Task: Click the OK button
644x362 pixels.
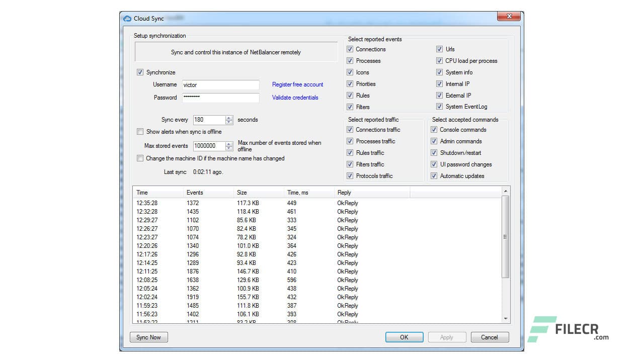Action: [404, 337]
